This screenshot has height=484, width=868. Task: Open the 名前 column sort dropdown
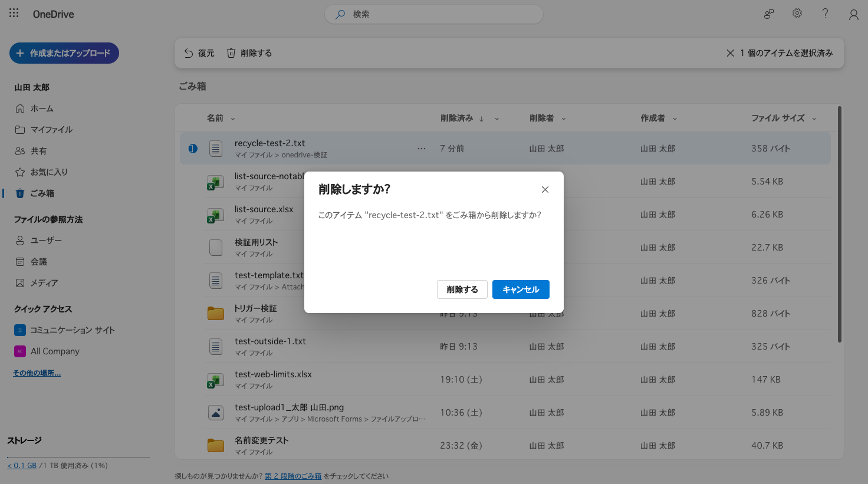tap(233, 118)
